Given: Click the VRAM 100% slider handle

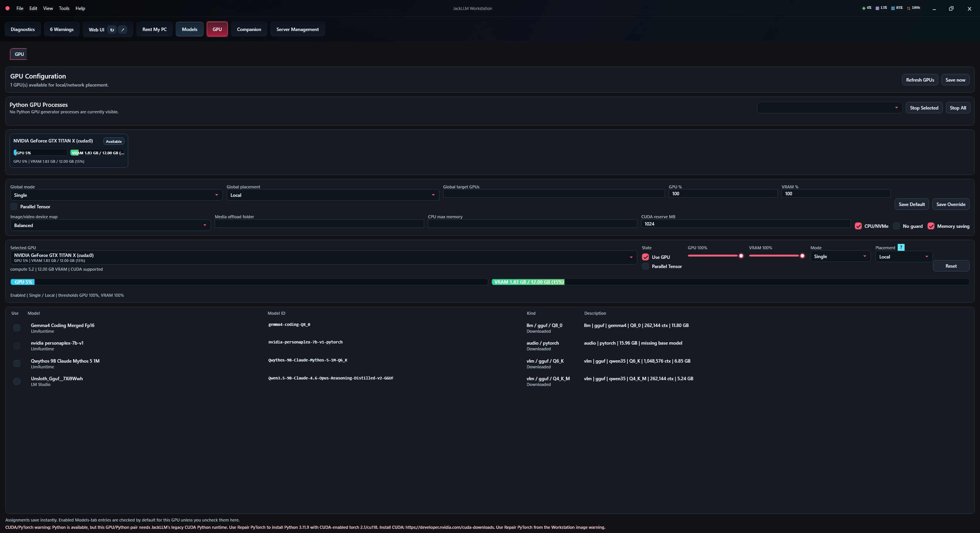Looking at the screenshot, I should [802, 256].
